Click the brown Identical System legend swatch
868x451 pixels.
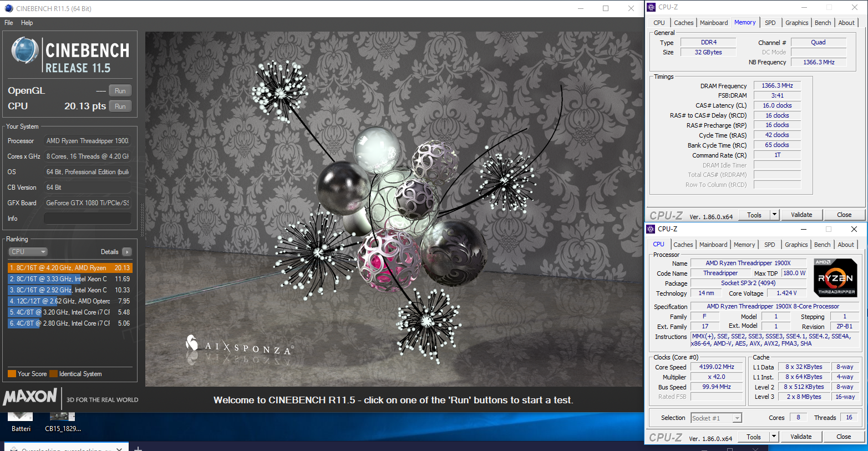click(53, 374)
